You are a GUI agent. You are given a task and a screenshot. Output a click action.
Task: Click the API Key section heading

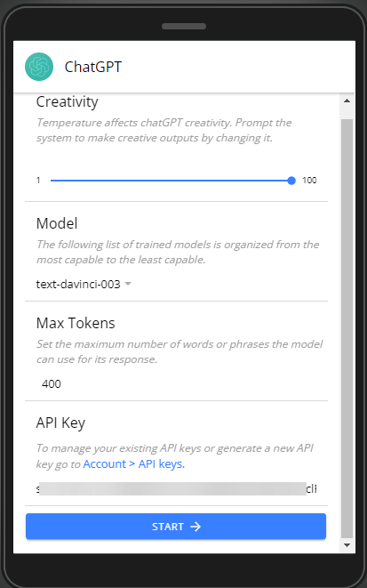pos(60,423)
